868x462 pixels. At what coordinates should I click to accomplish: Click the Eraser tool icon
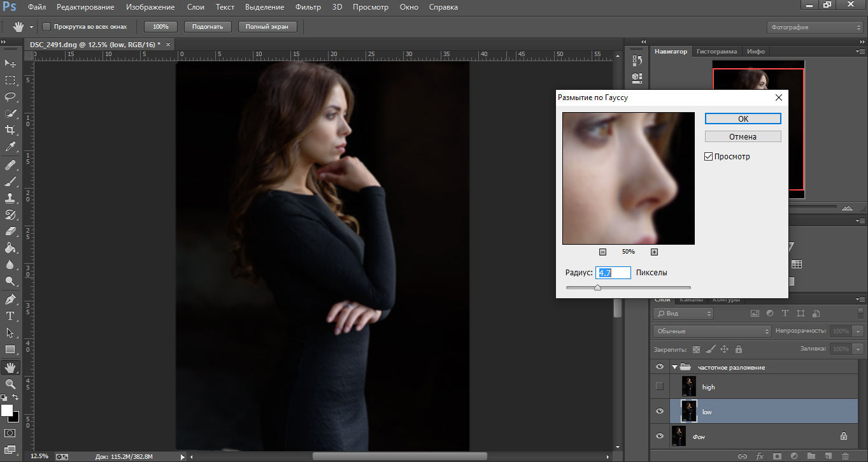tap(10, 231)
